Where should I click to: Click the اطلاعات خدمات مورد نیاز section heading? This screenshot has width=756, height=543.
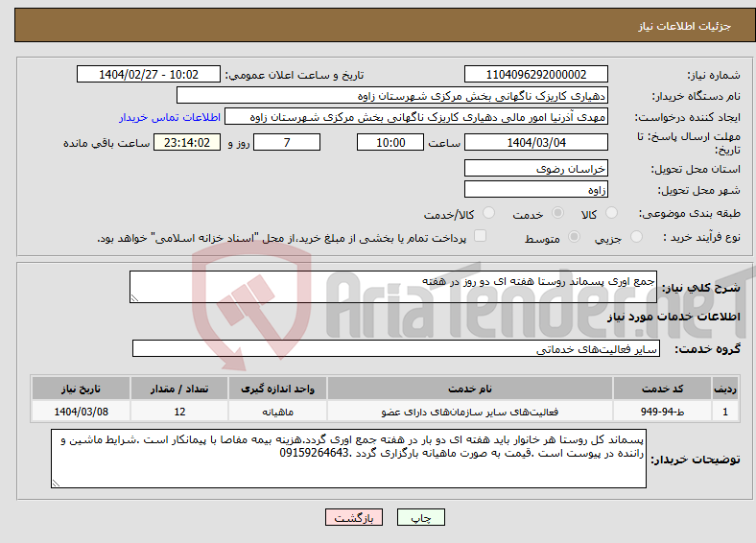673,317
